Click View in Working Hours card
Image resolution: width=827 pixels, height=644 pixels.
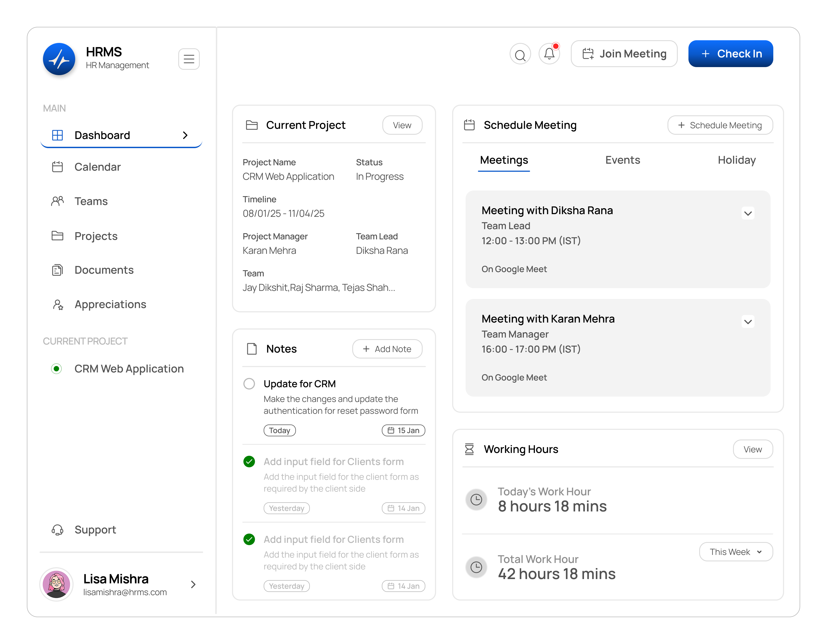click(x=753, y=449)
